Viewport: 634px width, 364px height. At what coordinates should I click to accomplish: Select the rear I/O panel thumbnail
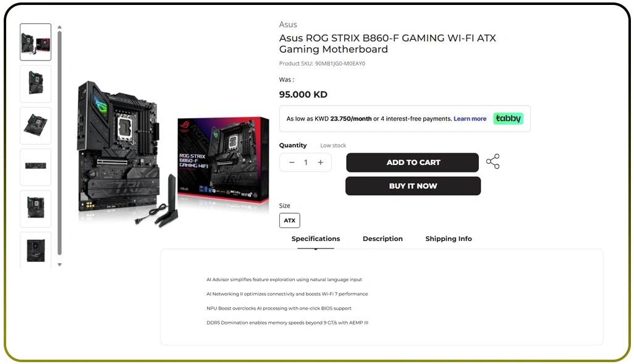(36, 167)
